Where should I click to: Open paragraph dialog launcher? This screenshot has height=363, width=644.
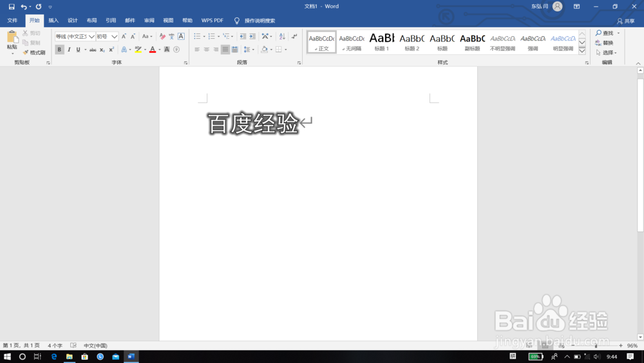(299, 63)
